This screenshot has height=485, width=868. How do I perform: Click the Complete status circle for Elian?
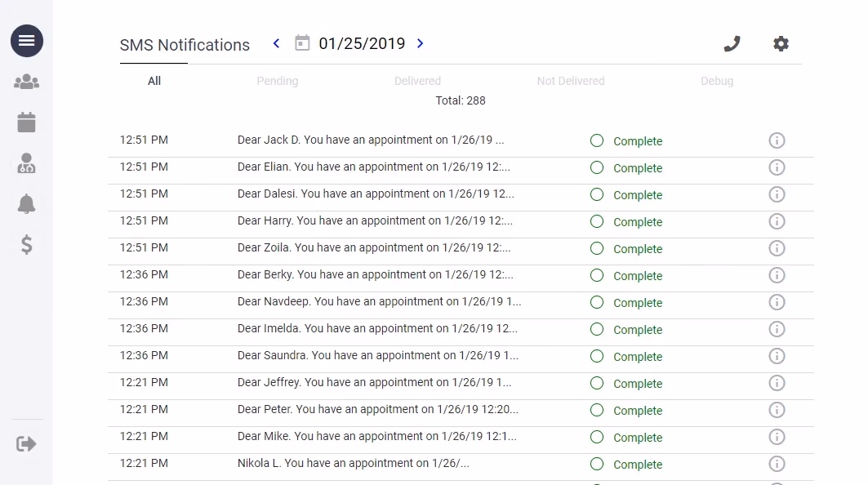pyautogui.click(x=597, y=167)
